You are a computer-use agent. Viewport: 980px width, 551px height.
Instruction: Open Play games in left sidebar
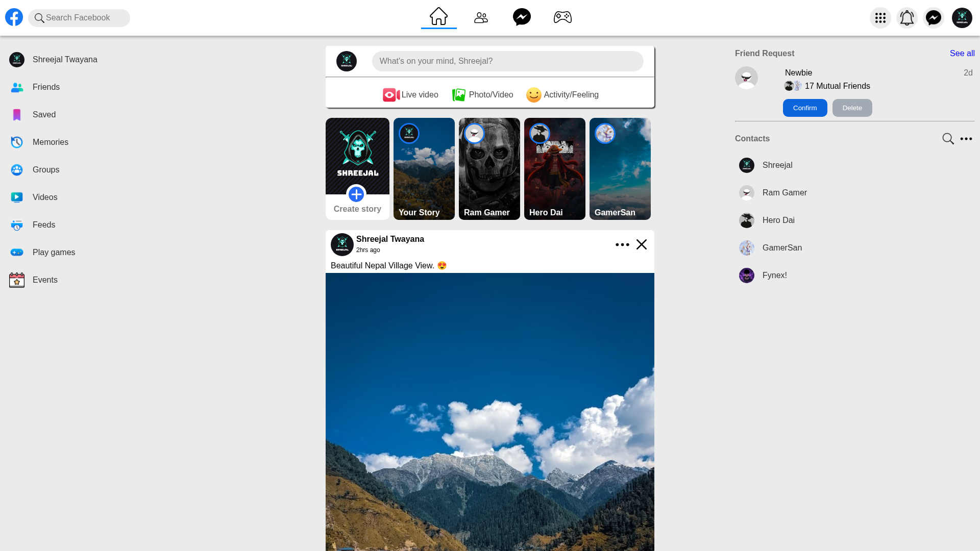point(42,253)
